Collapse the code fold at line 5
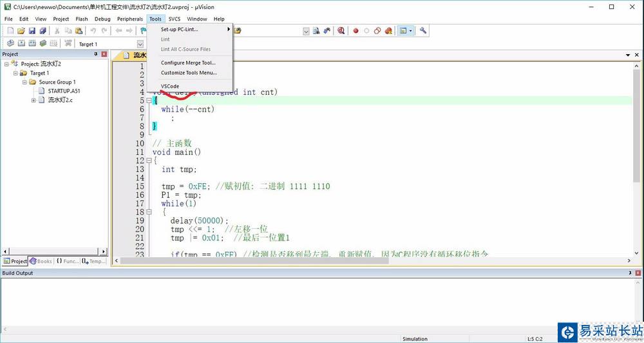Viewport: 644px width, 343px height. tap(149, 101)
